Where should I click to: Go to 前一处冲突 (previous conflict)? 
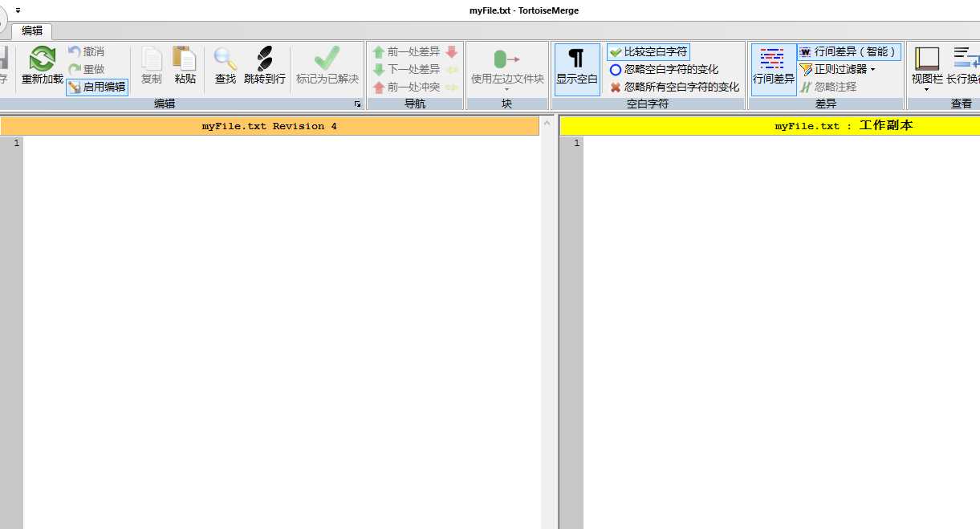pos(406,87)
